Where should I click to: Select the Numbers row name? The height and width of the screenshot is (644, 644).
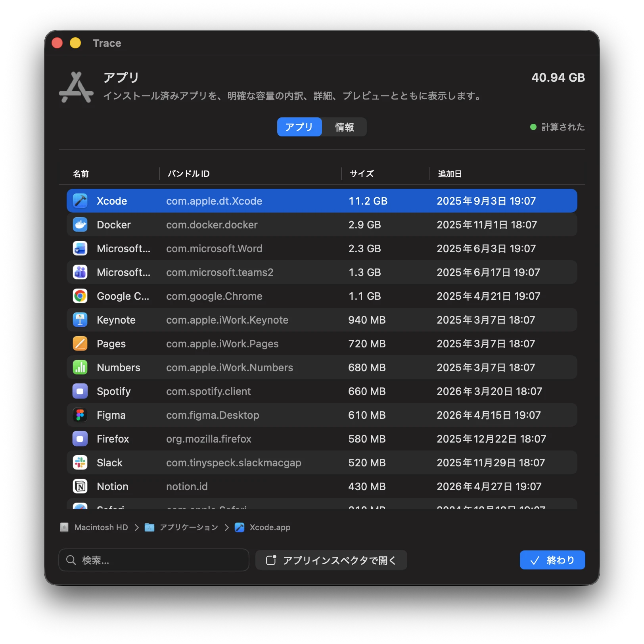click(x=119, y=368)
